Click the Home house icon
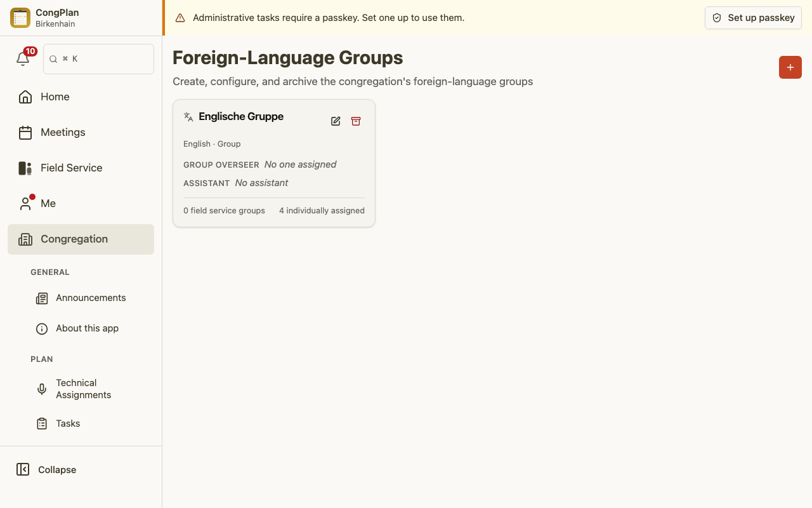The height and width of the screenshot is (508, 812). (x=25, y=97)
